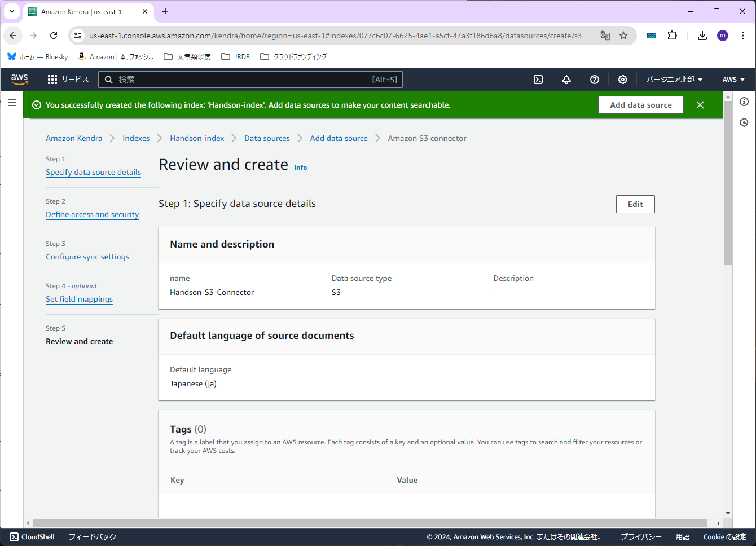Go to Data sources breadcrumb

click(267, 138)
